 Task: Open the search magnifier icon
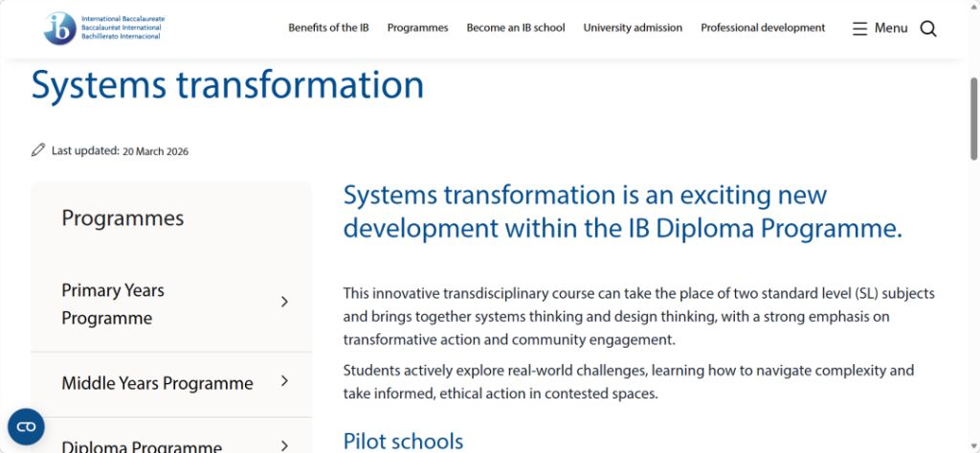(x=928, y=29)
